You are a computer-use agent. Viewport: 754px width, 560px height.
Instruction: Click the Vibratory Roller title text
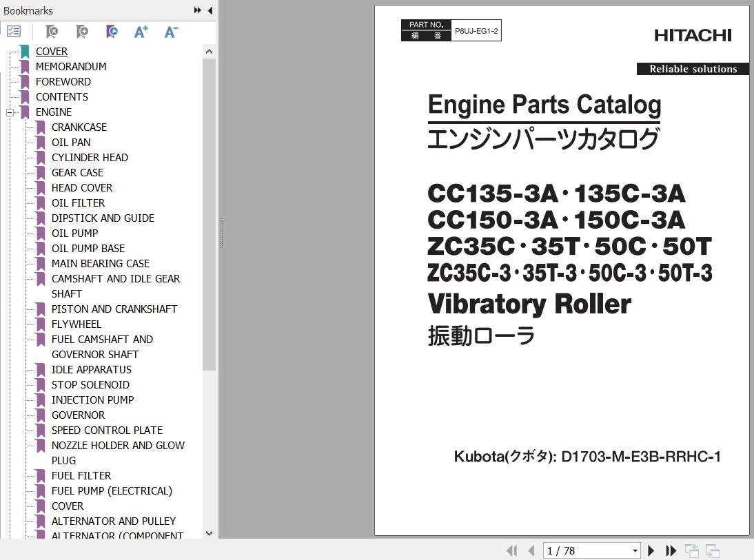(529, 304)
